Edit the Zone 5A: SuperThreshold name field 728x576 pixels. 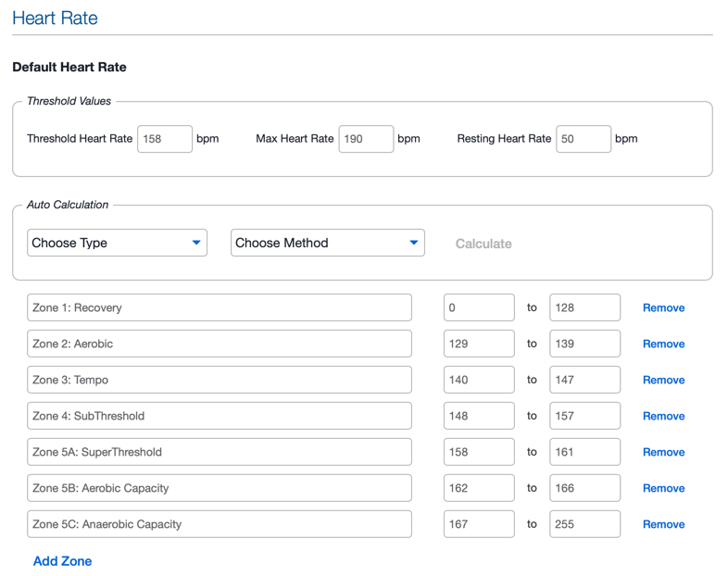[220, 452]
